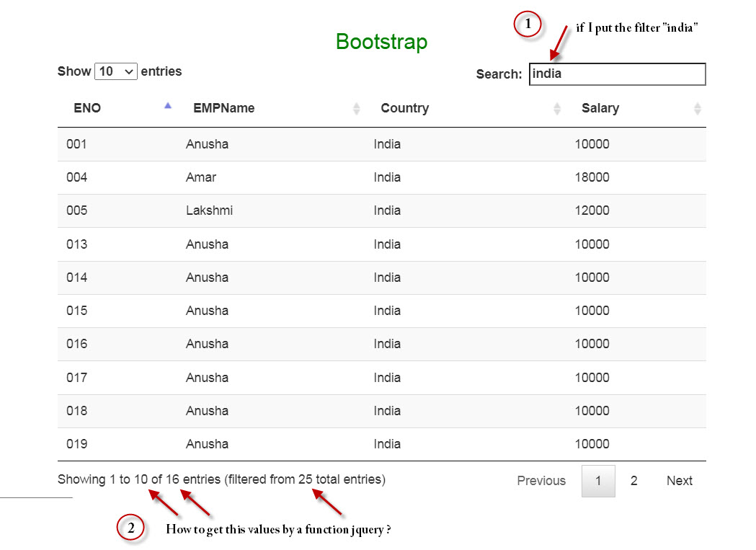756x550 pixels.
Task: Toggle descending order on the Salary column
Action: click(697, 111)
